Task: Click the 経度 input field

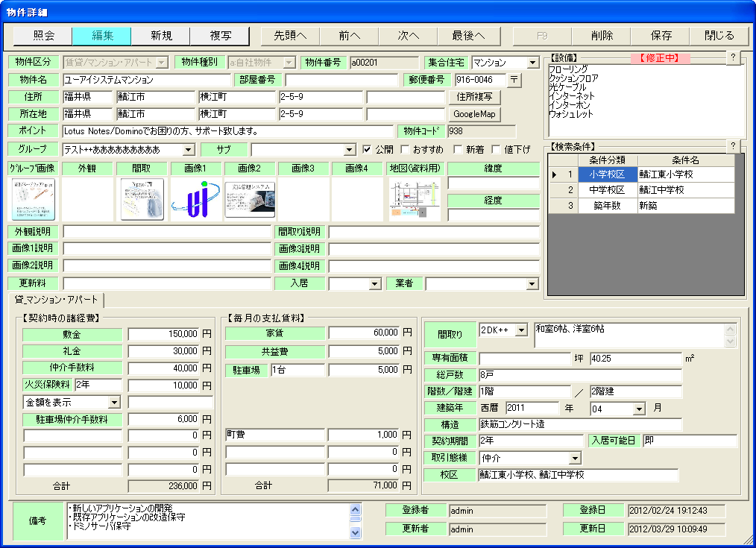Action: (x=494, y=215)
